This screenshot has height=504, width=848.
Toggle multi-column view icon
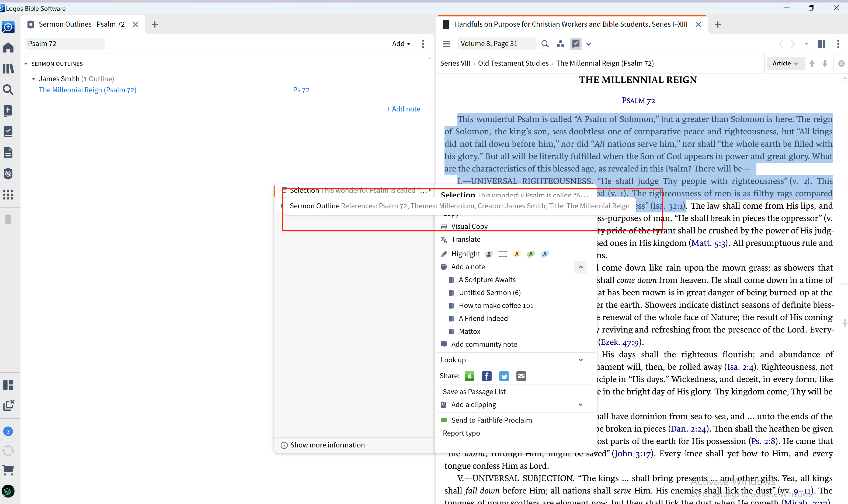click(x=821, y=44)
